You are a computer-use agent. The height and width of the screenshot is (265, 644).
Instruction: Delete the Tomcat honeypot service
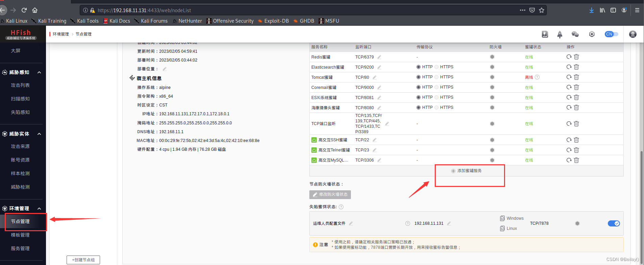576,77
